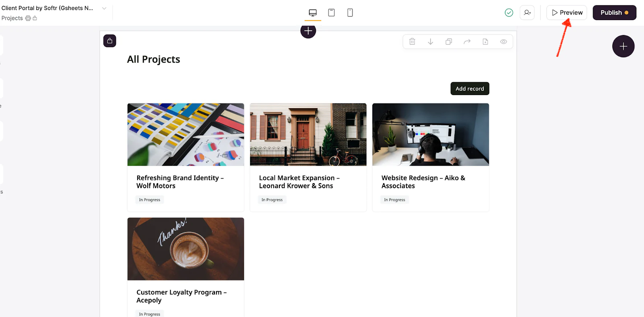Switch to tablet view icon
Screen dimensions: 644x317
coord(331,13)
